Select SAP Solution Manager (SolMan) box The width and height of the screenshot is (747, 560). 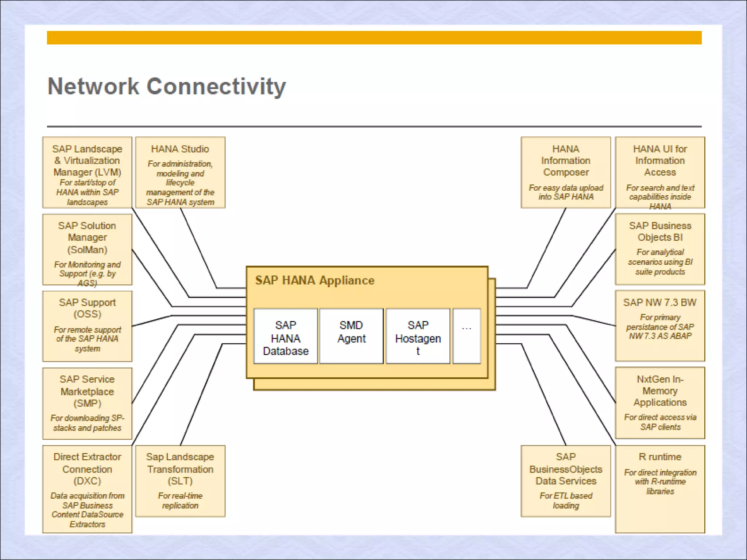click(87, 249)
